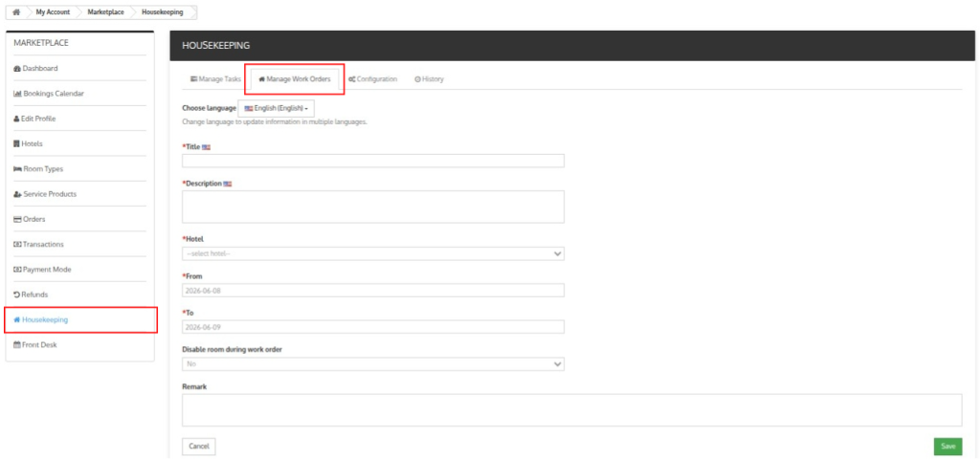The image size is (980, 459).
Task: Open My Account breadcrumb link
Action: (x=53, y=11)
